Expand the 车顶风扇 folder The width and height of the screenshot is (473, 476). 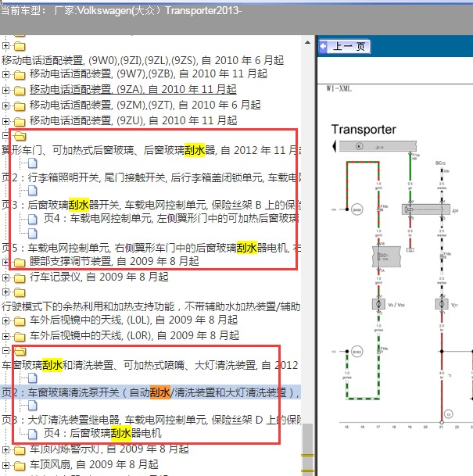[x=5, y=465]
